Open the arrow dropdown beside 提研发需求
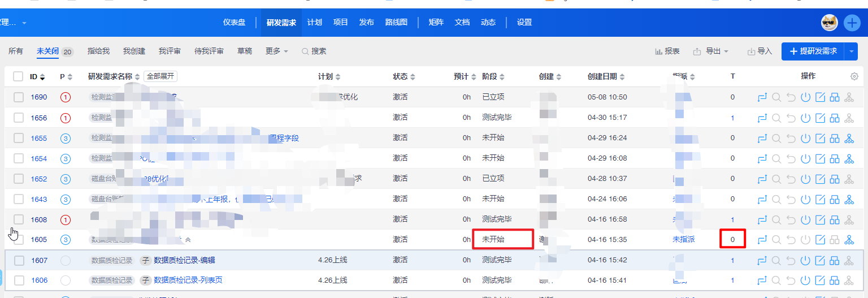868x298 pixels. (x=852, y=51)
